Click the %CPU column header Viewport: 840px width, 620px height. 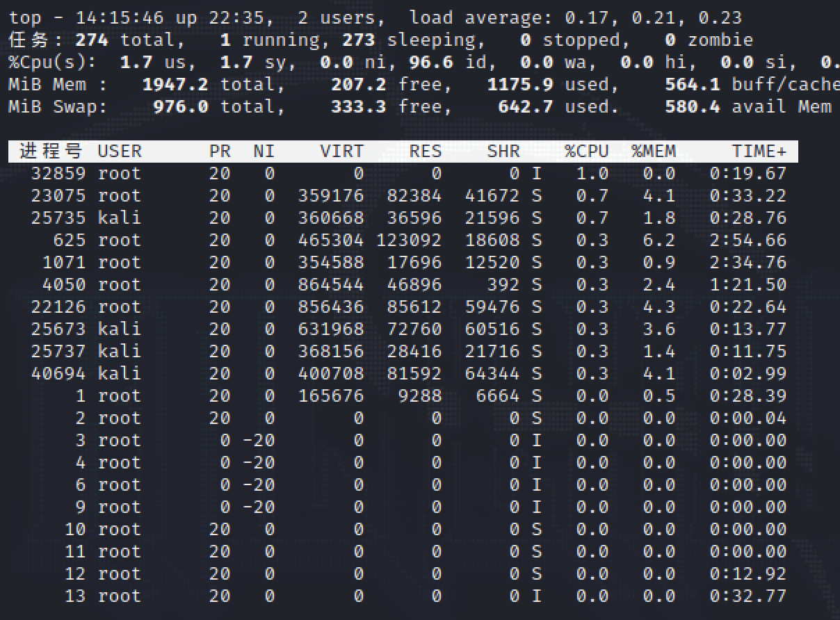[586, 152]
